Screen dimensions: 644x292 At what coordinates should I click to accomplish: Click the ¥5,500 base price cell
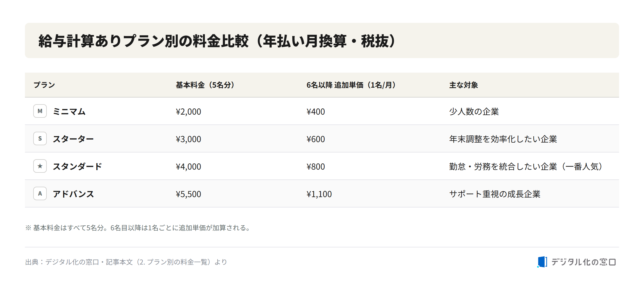[189, 194]
